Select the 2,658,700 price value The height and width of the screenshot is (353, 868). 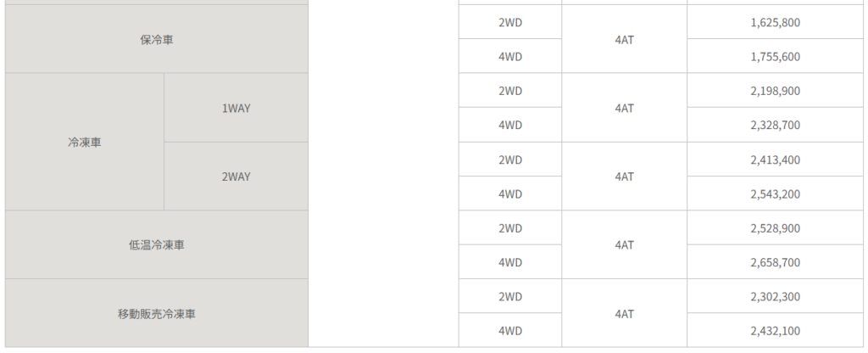click(775, 263)
